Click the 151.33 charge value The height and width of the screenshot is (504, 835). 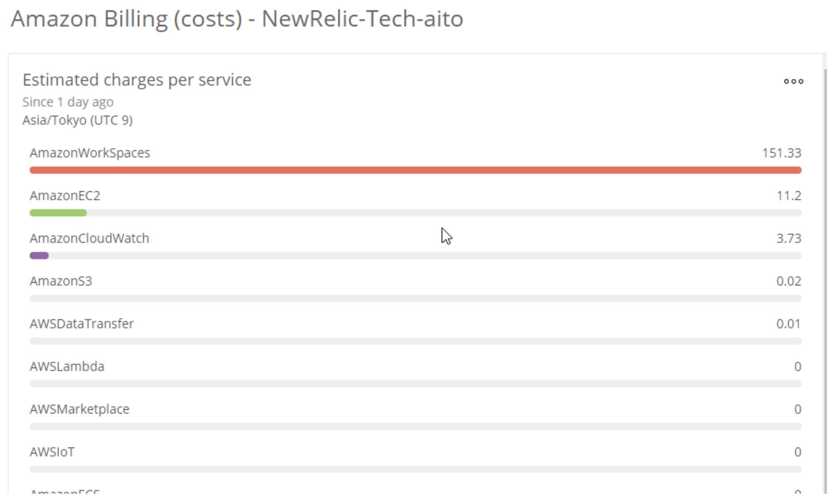[781, 153]
